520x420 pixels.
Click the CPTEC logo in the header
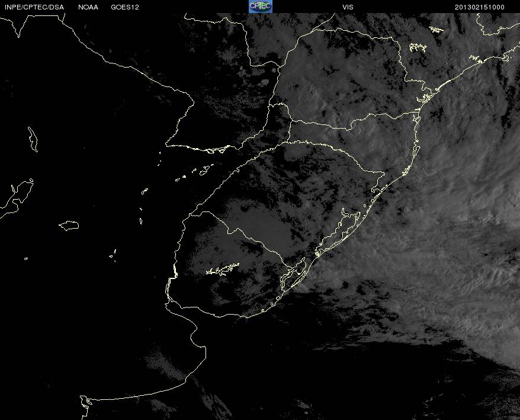(261, 7)
